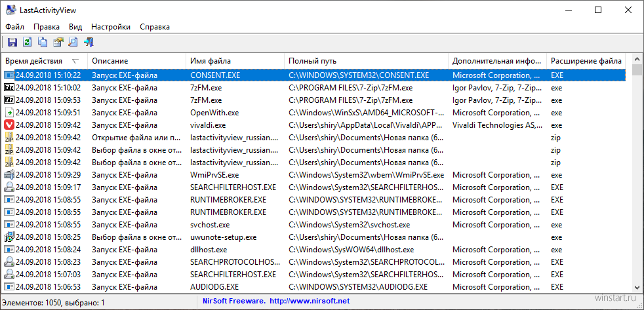
Task: Select the 24.09.2018 15:08:25 timestamp cell
Action: (x=48, y=237)
